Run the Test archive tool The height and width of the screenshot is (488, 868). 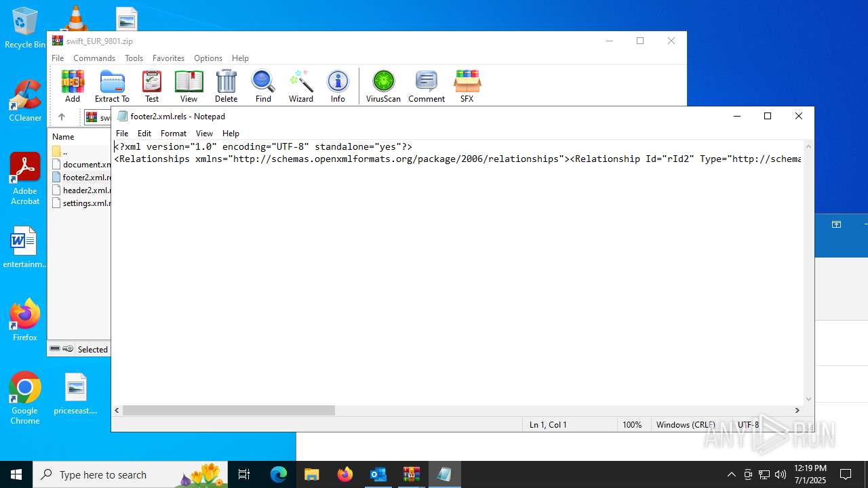152,86
